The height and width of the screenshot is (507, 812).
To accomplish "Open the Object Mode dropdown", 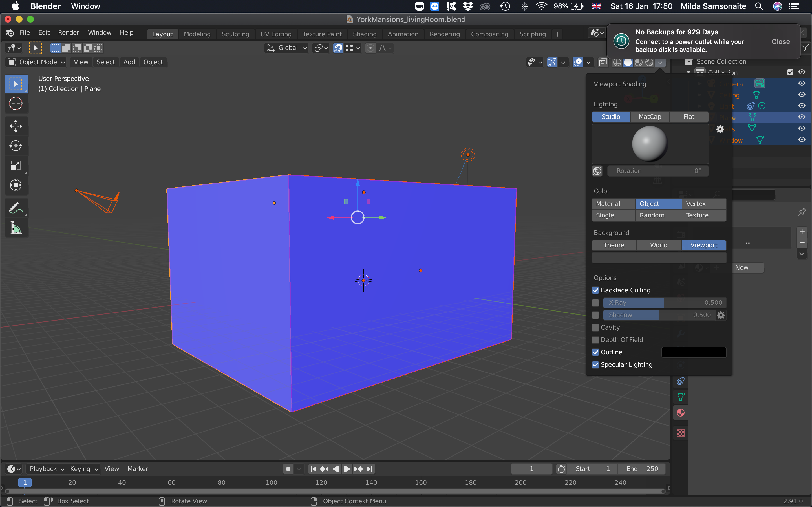I will 36,62.
